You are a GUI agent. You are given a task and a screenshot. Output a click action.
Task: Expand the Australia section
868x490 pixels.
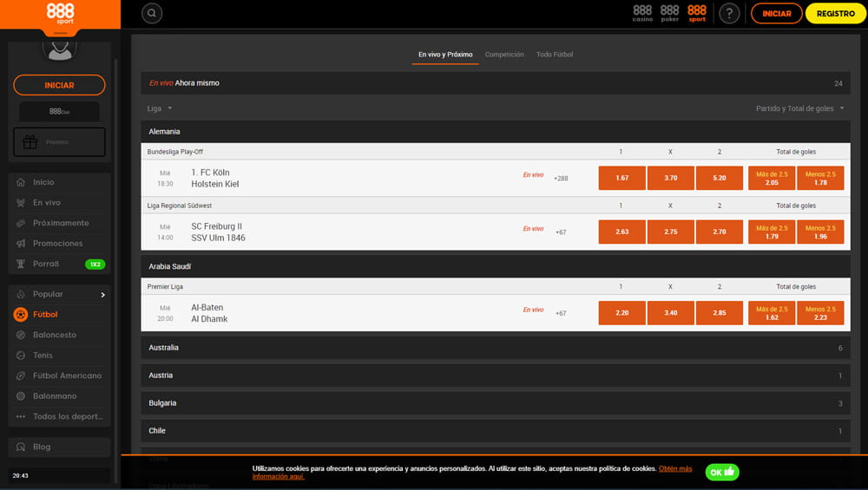[x=496, y=348]
